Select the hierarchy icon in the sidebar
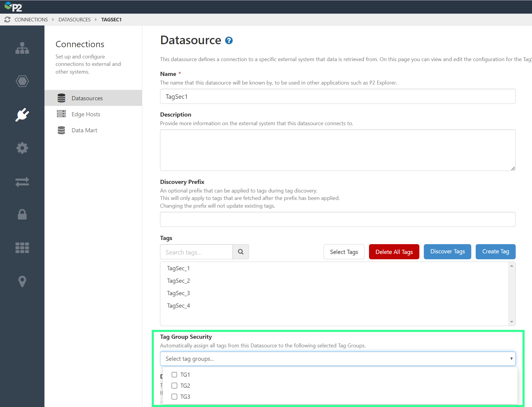This screenshot has width=532, height=407. coord(22,48)
